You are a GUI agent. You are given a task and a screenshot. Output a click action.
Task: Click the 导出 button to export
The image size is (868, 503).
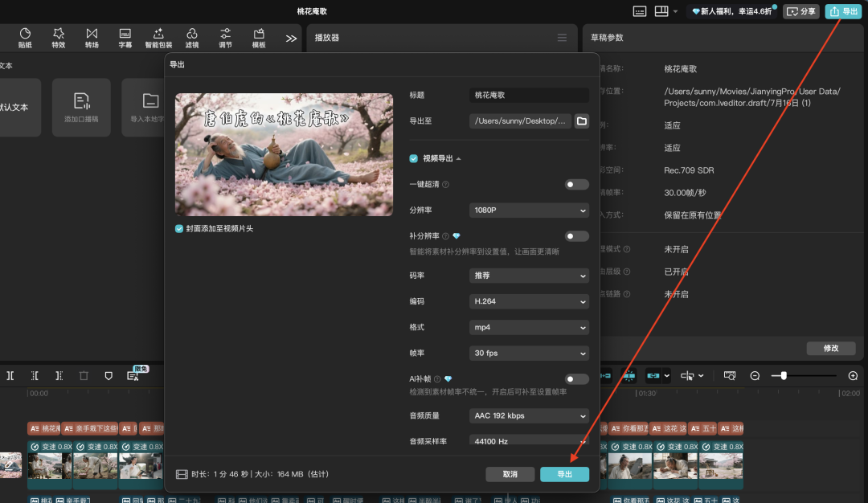(x=564, y=474)
